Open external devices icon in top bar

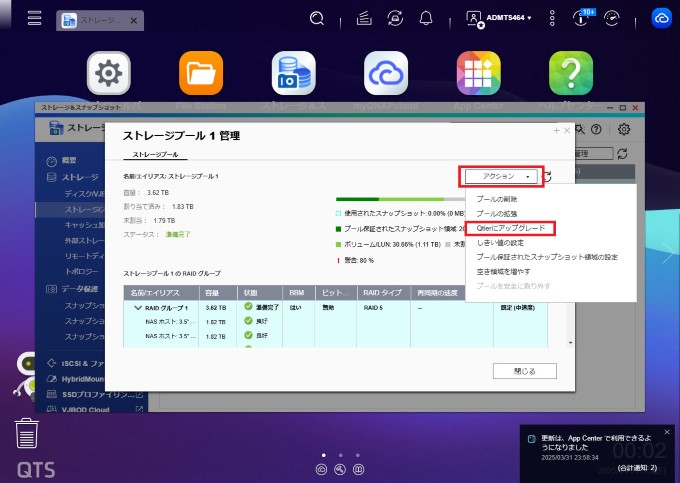pyautogui.click(x=395, y=18)
